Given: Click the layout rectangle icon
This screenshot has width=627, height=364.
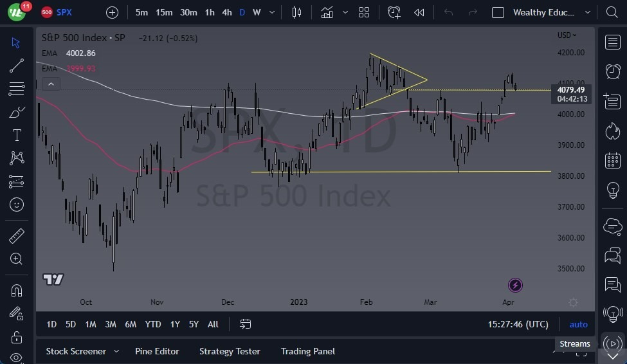Looking at the screenshot, I should tap(498, 12).
